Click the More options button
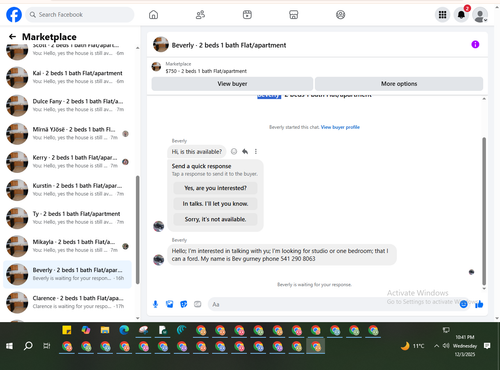The width and height of the screenshot is (500, 370). (399, 84)
